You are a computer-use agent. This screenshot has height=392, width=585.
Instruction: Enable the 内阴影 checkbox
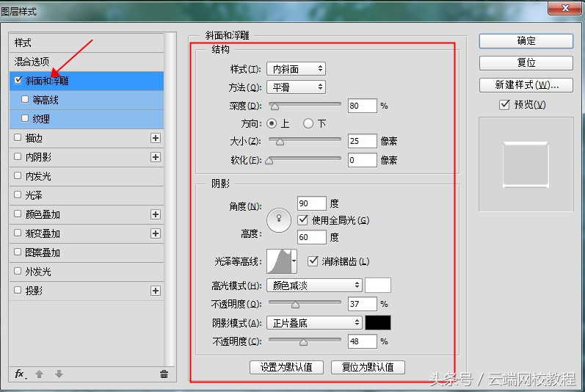click(x=18, y=156)
